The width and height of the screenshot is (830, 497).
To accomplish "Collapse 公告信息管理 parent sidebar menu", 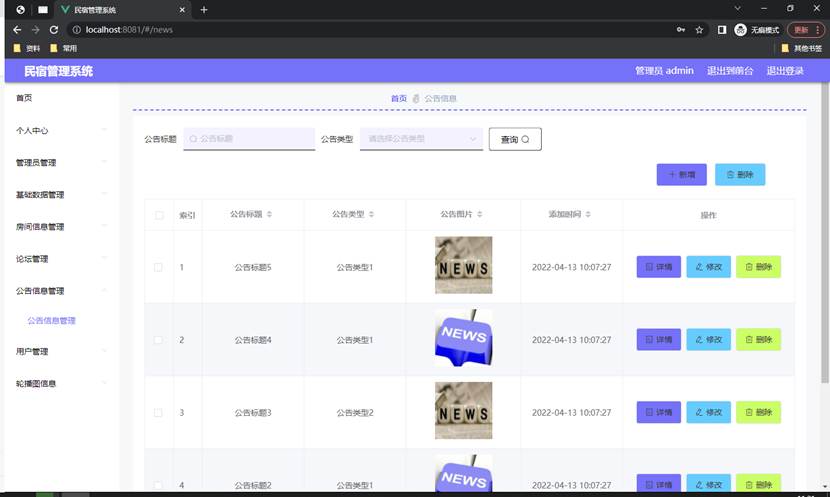I will pyautogui.click(x=61, y=291).
